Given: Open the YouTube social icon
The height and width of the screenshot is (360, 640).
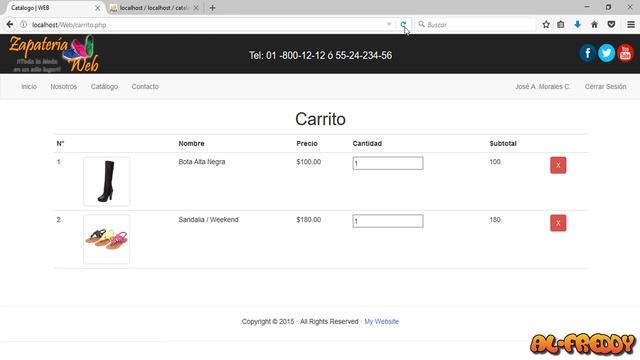Looking at the screenshot, I should 625,53.
